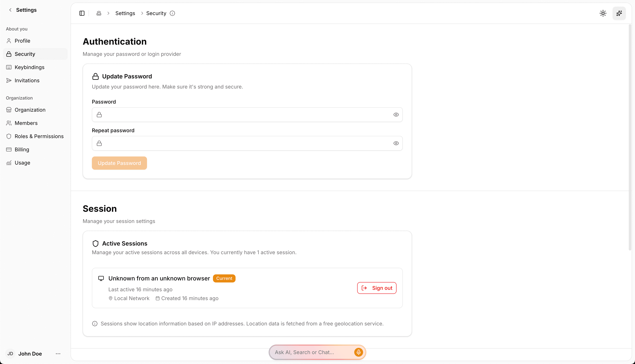
Task: Click the info icon next to Security breadcrumb
Action: click(x=172, y=13)
